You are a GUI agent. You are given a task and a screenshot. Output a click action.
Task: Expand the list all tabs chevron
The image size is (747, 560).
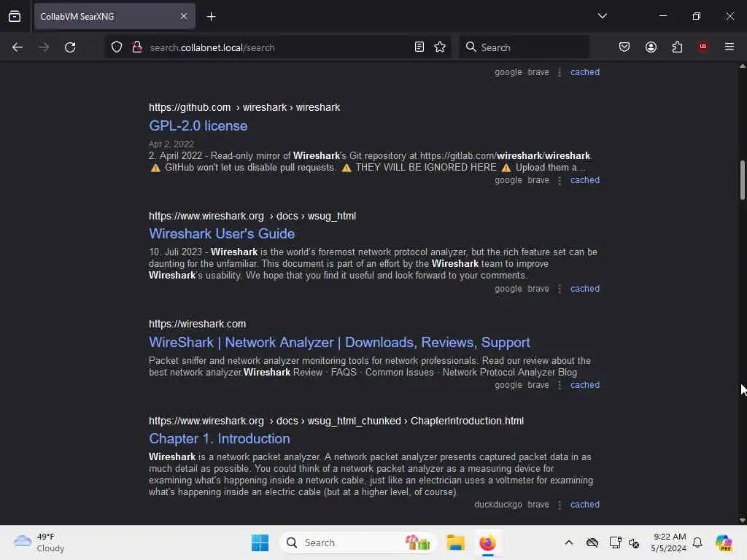(x=602, y=16)
